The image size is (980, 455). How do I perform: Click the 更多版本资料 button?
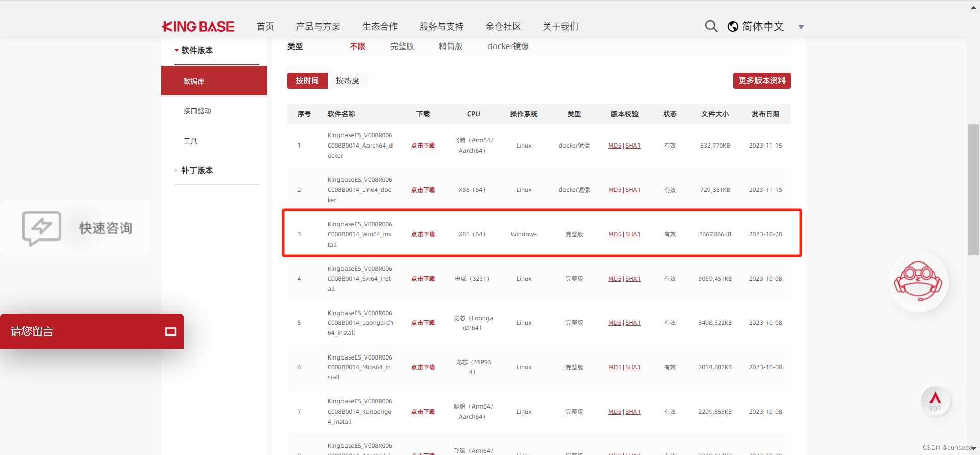tap(762, 81)
